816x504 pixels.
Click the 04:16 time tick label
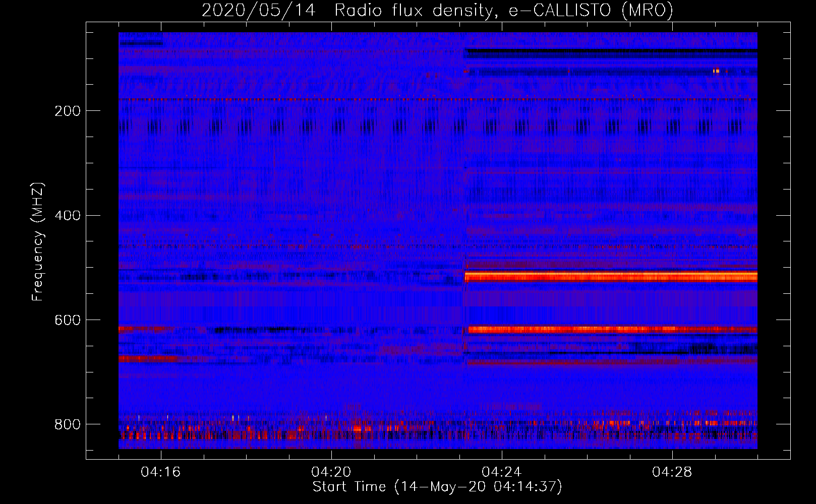(161, 472)
